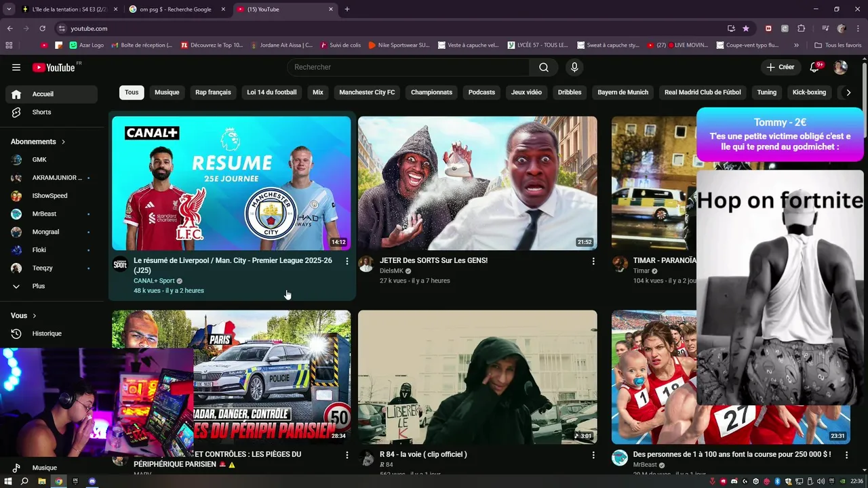
Task: Open MrBeast channel in subscriptions
Action: pos(52,214)
